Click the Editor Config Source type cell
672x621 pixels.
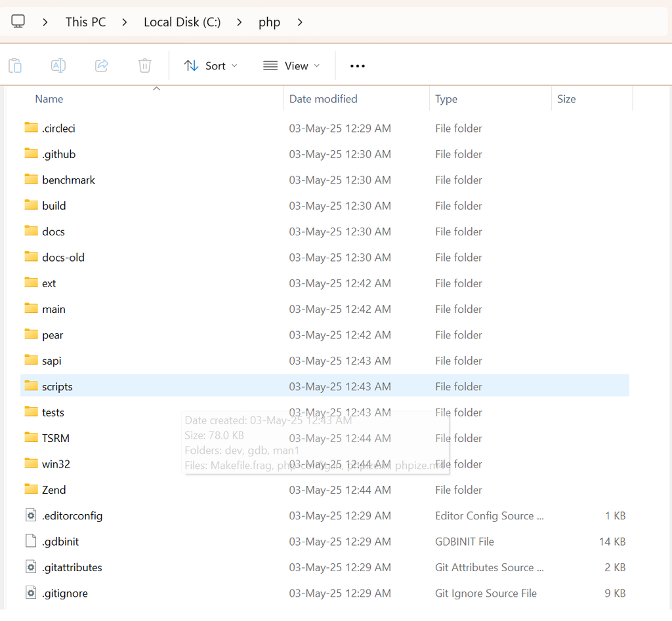[x=490, y=516]
